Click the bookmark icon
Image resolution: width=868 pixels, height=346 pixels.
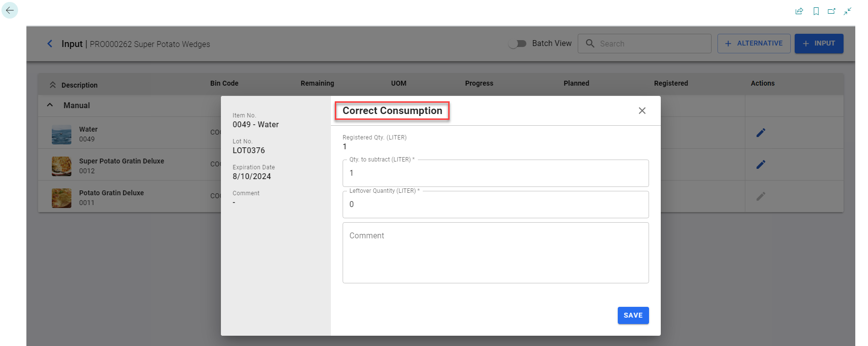816,11
